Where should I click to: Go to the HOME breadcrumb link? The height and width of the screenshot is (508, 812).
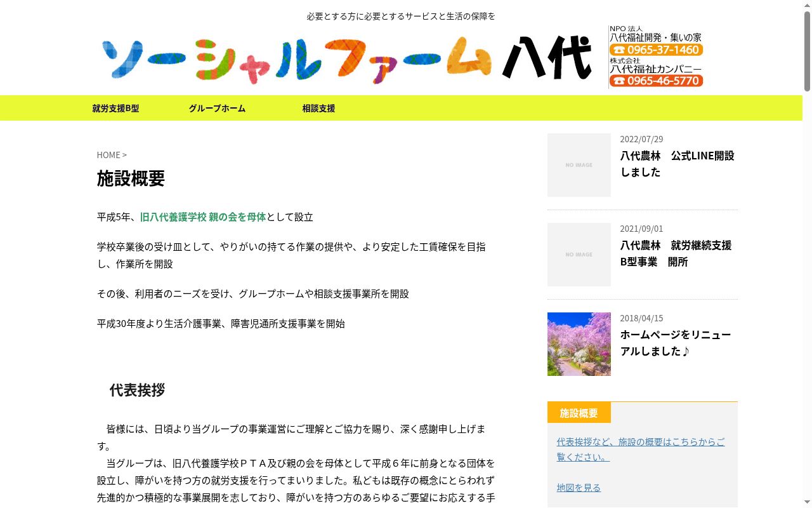pyautogui.click(x=108, y=155)
